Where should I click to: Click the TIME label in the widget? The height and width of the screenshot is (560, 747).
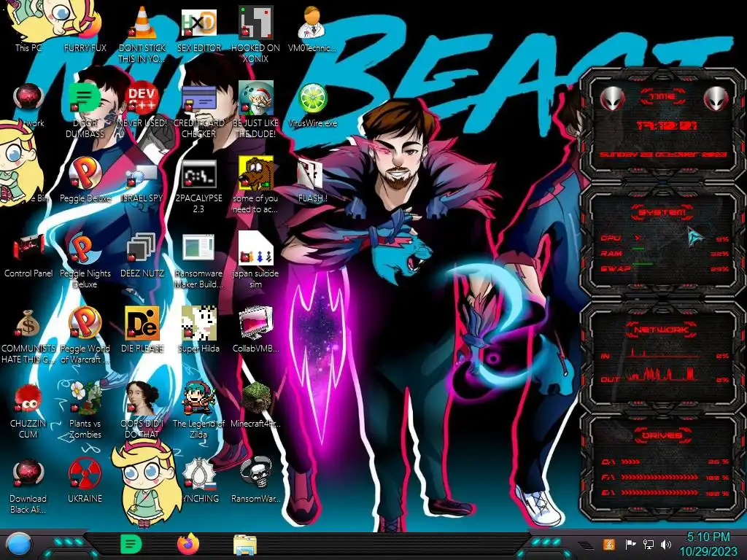point(662,96)
